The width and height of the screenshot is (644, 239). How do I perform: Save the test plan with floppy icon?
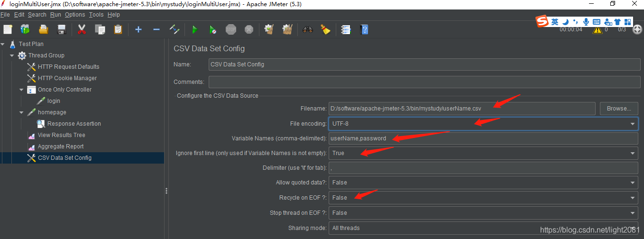pos(61,29)
